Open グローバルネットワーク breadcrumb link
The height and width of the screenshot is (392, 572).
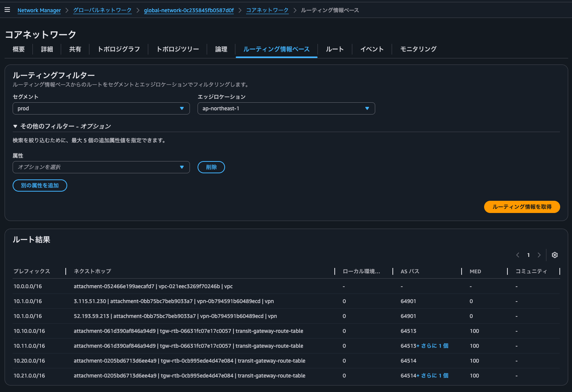click(102, 10)
